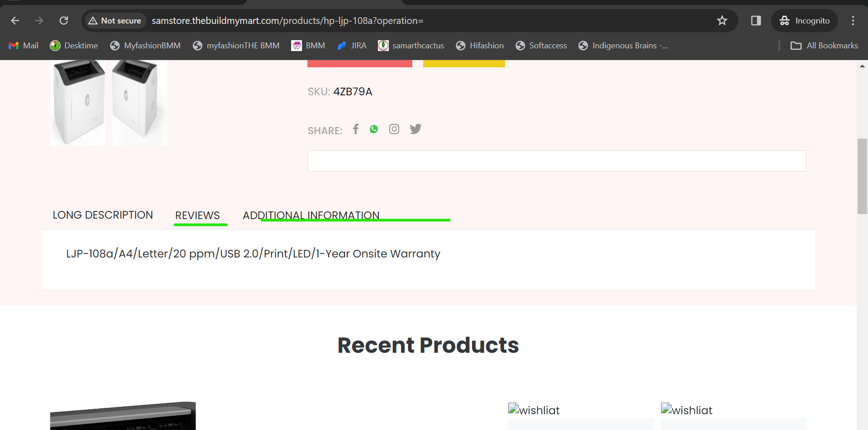Share product on Instagram
This screenshot has width=868, height=430.
(x=394, y=129)
